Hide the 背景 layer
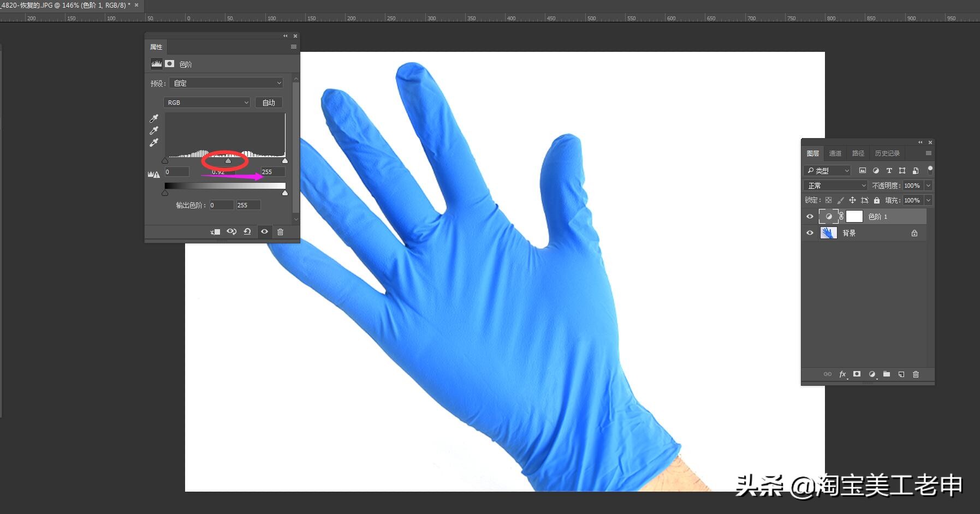Screen dimensions: 980x514 (810, 233)
